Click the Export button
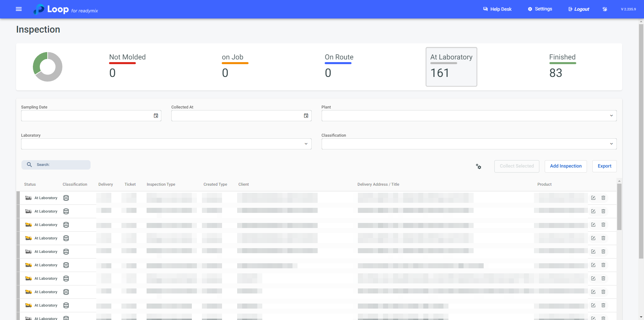The height and width of the screenshot is (320, 644). click(604, 166)
